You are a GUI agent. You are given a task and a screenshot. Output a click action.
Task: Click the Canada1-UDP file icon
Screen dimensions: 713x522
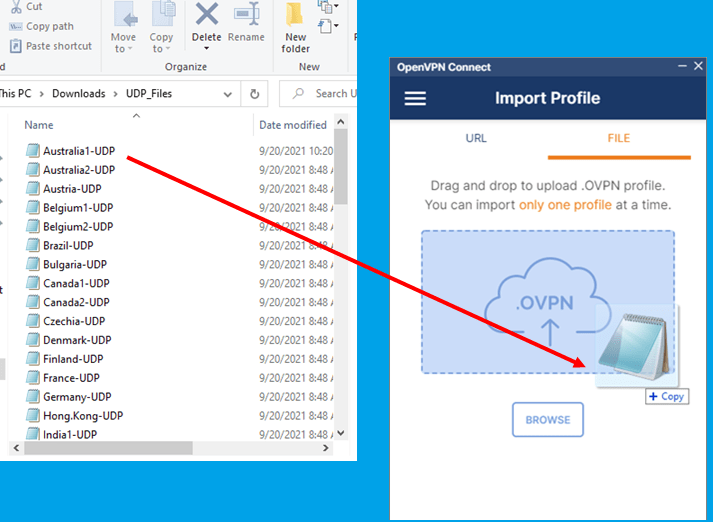[x=32, y=283]
